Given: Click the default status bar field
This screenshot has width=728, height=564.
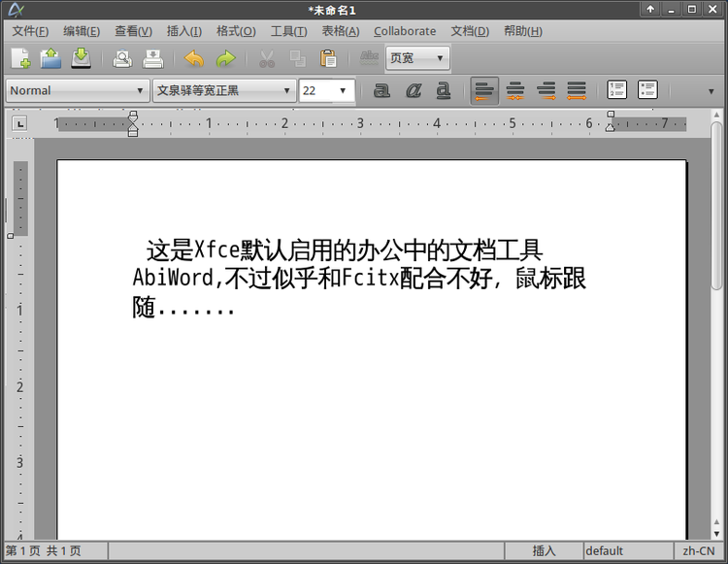Looking at the screenshot, I should tap(628, 551).
